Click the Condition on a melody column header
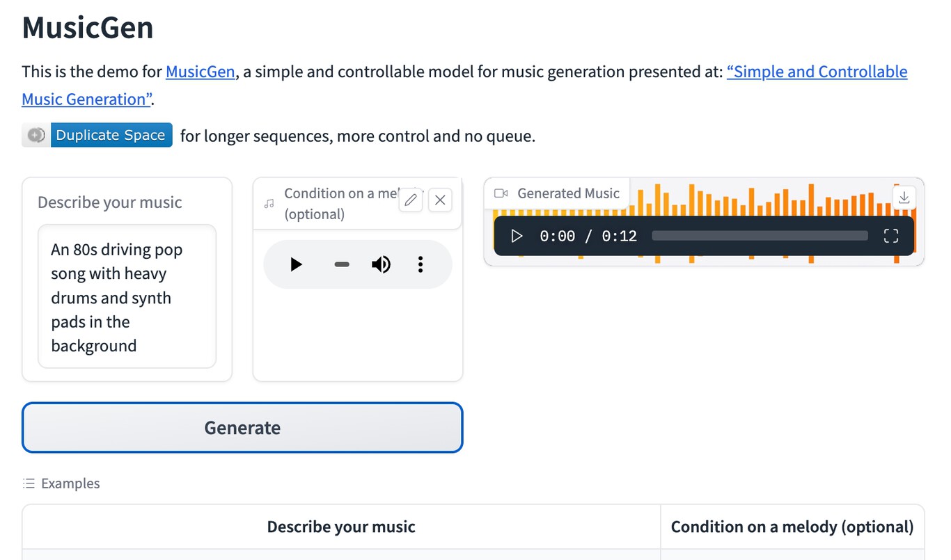The image size is (951, 560). coord(792,527)
